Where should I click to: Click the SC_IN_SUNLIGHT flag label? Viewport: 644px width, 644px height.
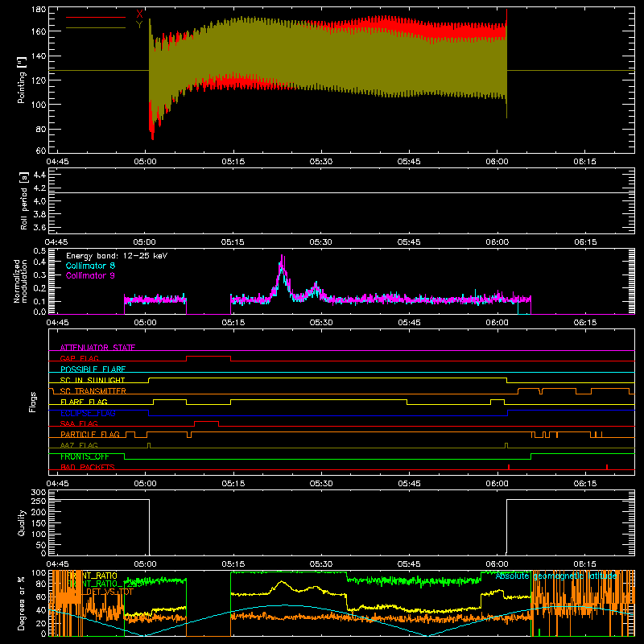pos(93,380)
